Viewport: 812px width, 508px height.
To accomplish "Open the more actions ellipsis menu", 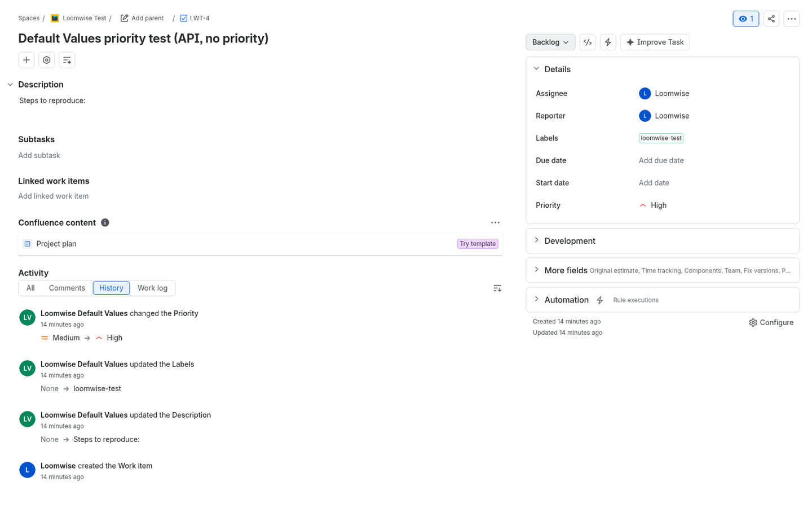I will [x=792, y=19].
